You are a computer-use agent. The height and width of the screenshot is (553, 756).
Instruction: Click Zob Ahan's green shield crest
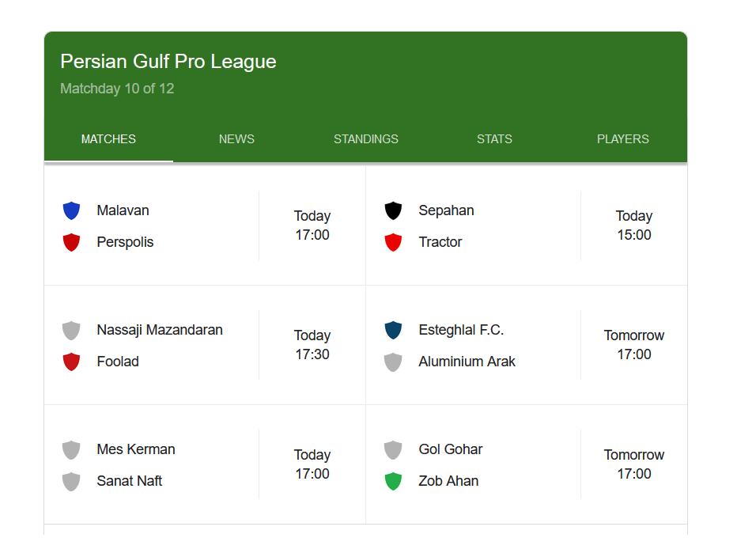click(393, 481)
